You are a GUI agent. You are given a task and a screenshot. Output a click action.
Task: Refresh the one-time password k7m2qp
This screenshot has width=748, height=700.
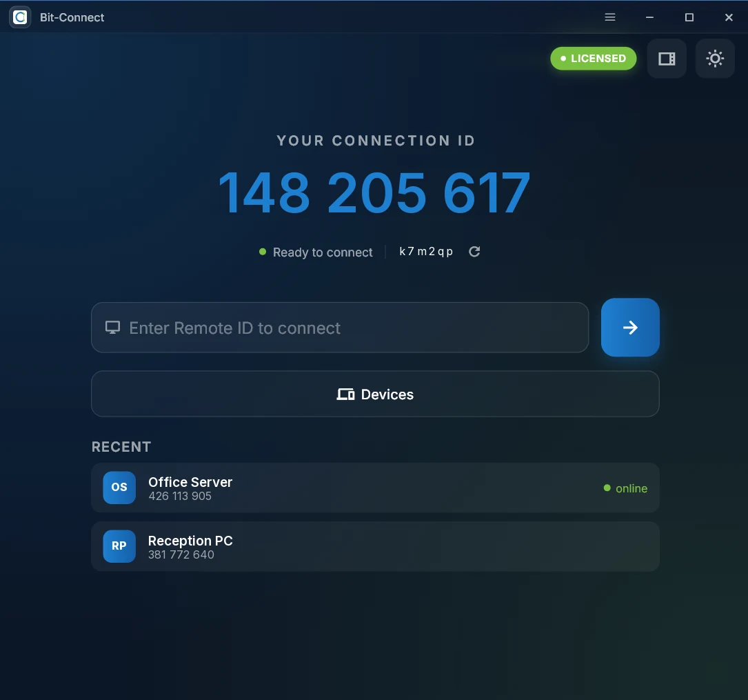tap(474, 252)
